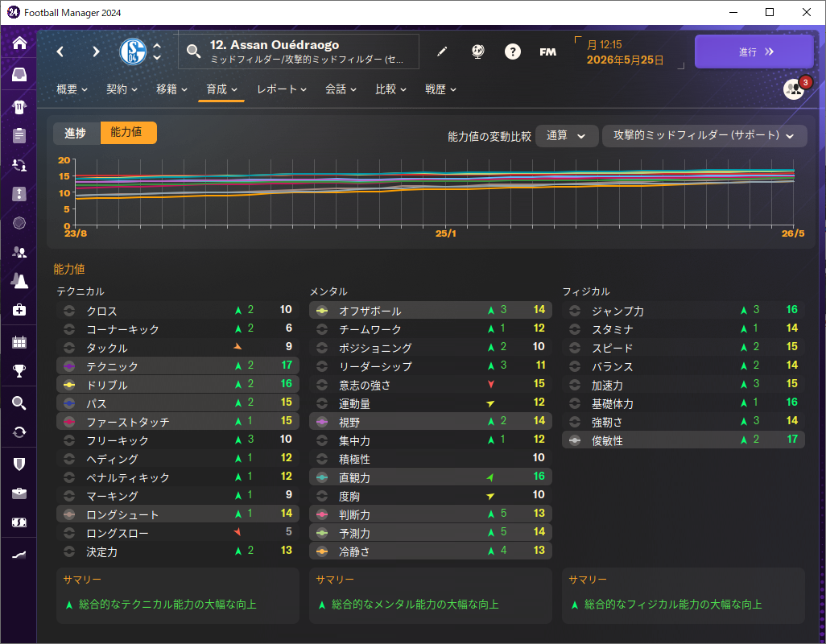The height and width of the screenshot is (644, 826).
Task: Open the Staff people sidebar icon
Action: pos(19,252)
